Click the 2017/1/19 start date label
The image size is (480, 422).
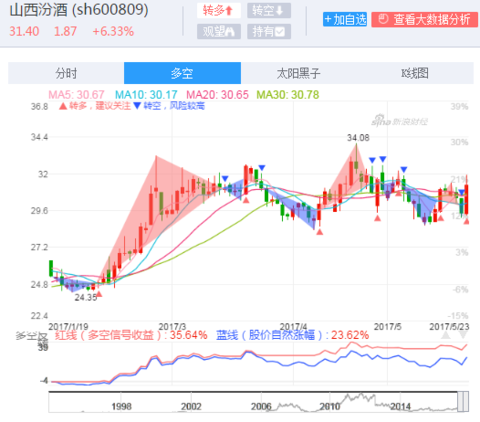(68, 327)
